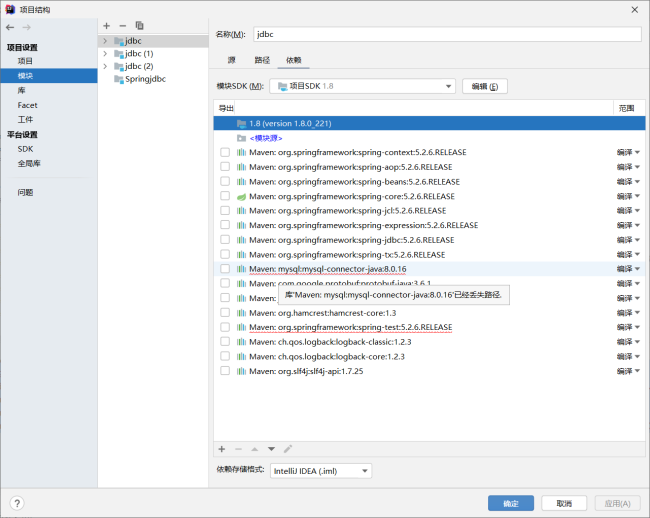Image resolution: width=650 pixels, height=518 pixels.
Task: Click the forward navigation arrow
Action: pos(27,27)
